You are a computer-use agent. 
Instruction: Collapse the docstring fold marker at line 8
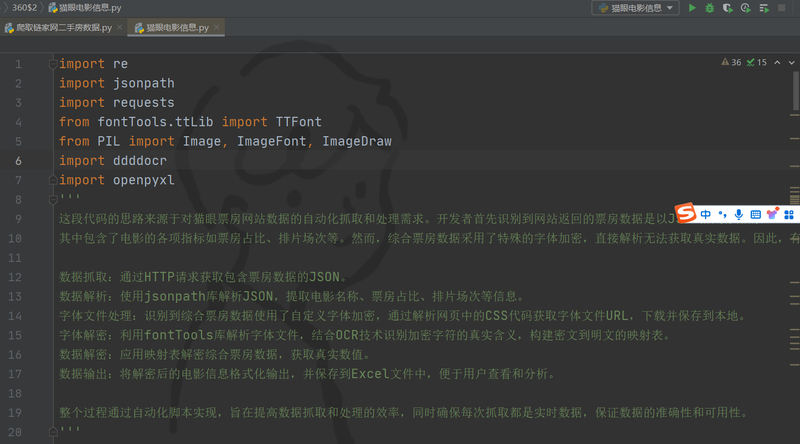tap(53, 200)
